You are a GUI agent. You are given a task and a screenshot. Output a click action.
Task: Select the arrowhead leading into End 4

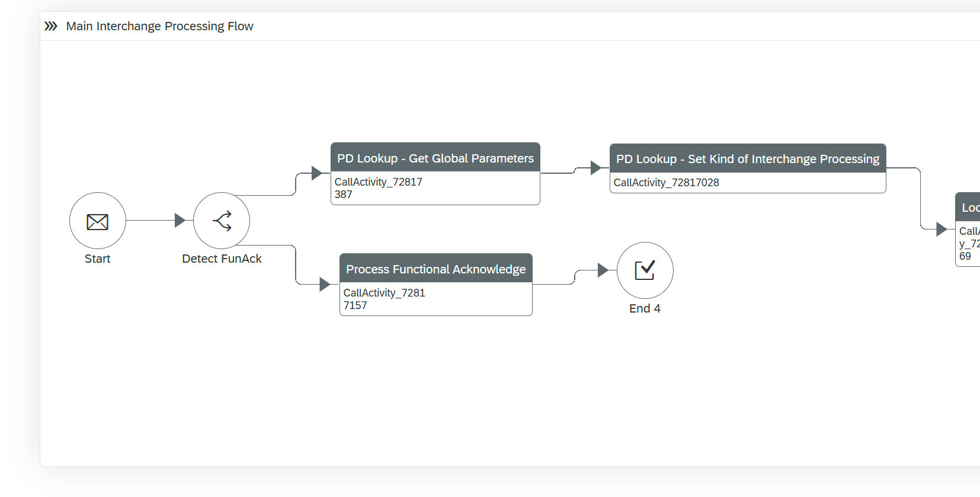click(x=603, y=270)
